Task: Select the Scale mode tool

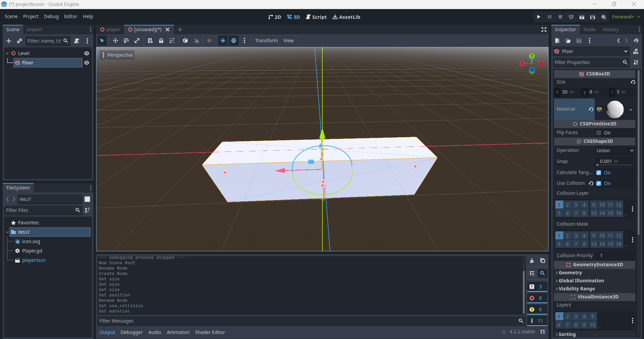Action: coord(137,41)
